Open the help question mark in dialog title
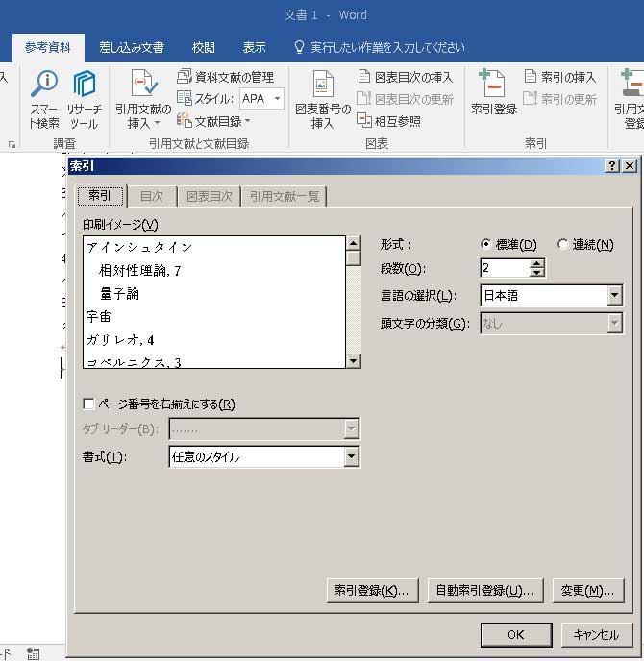The height and width of the screenshot is (661, 644). (x=612, y=166)
